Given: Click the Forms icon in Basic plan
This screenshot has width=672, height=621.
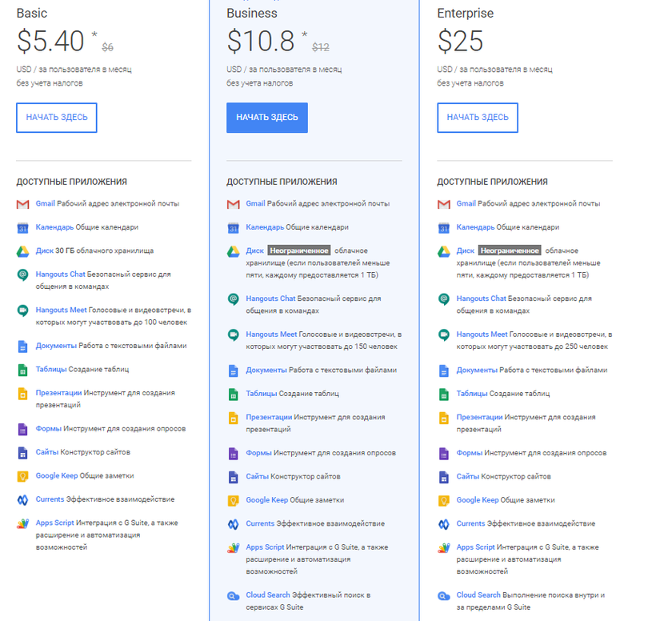Looking at the screenshot, I should point(22,430).
